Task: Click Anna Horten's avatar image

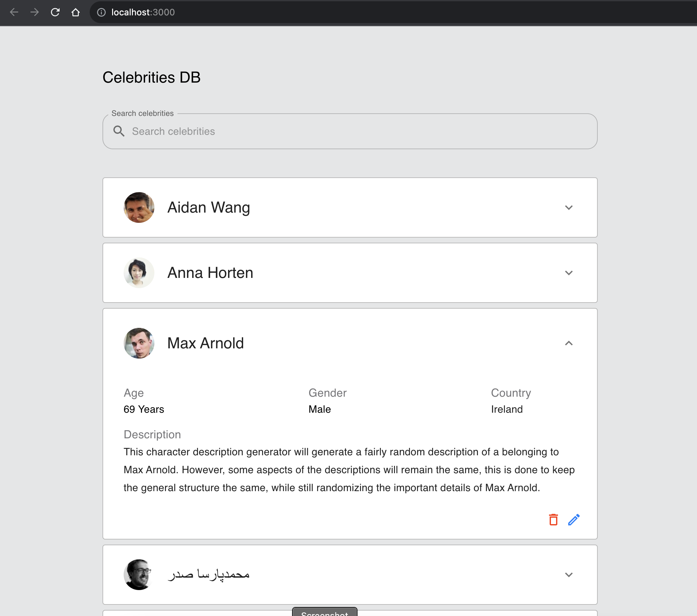Action: (139, 273)
